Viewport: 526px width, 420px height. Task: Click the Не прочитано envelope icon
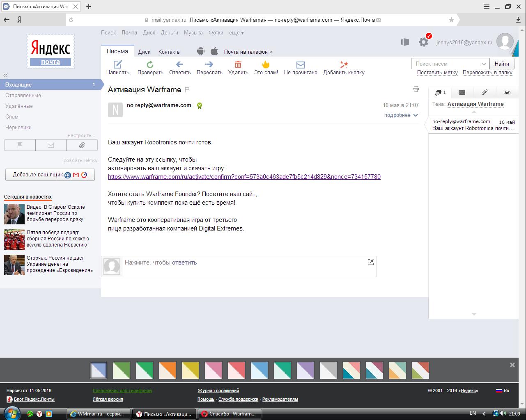pyautogui.click(x=301, y=65)
